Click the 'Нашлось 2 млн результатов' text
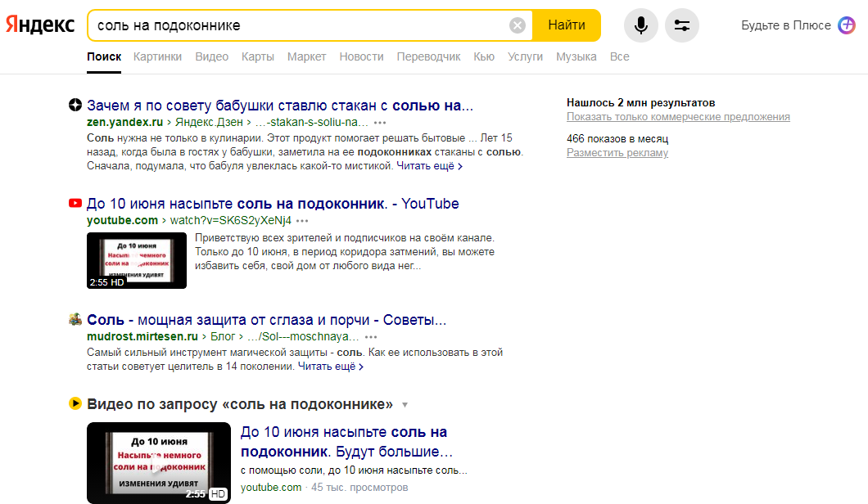This screenshot has width=868, height=504. pos(640,103)
